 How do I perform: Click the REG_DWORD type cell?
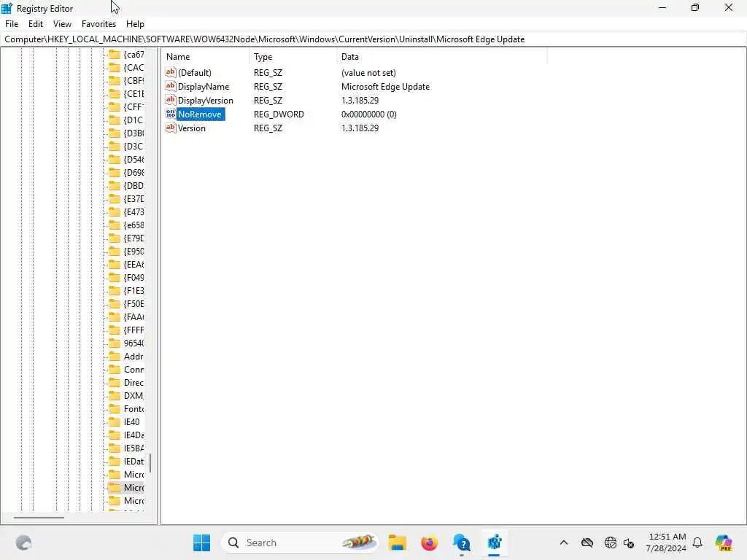pos(279,114)
